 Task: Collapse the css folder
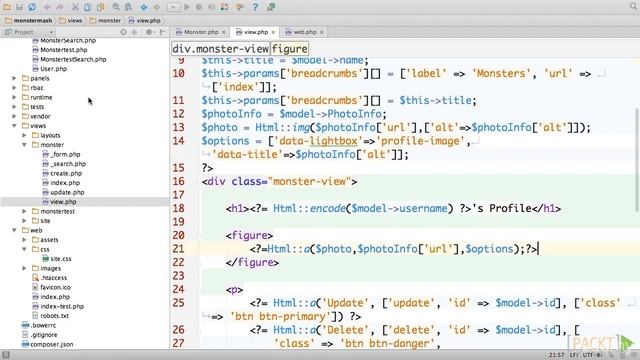click(x=24, y=249)
